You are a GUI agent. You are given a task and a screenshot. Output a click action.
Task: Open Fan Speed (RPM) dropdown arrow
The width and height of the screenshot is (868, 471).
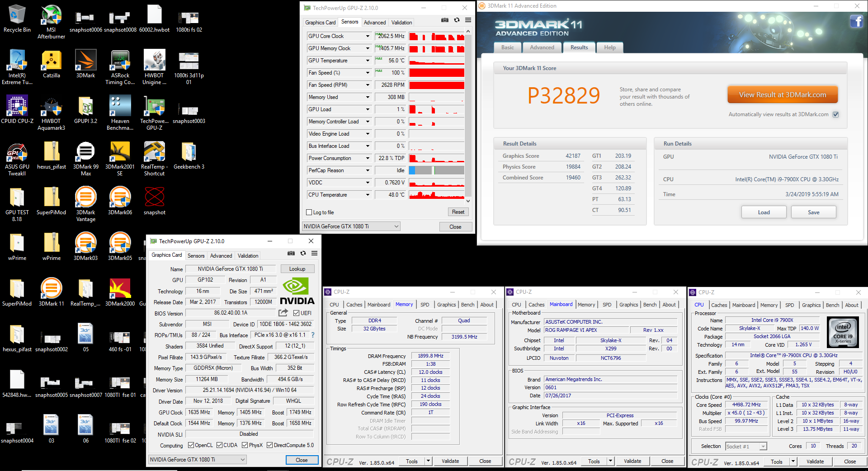coord(368,85)
